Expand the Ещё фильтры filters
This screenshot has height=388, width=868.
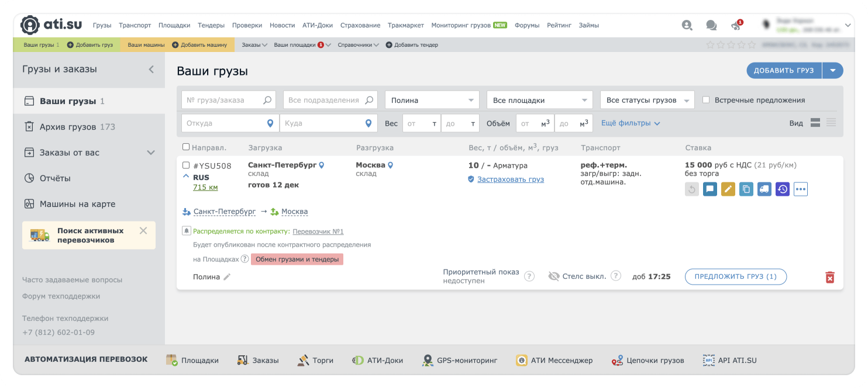pyautogui.click(x=630, y=123)
